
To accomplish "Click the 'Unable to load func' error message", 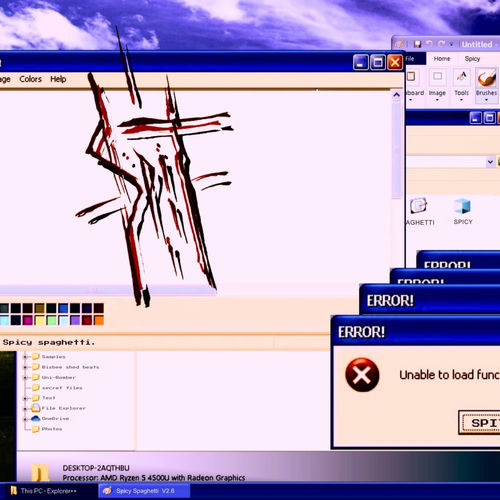I will tap(450, 375).
